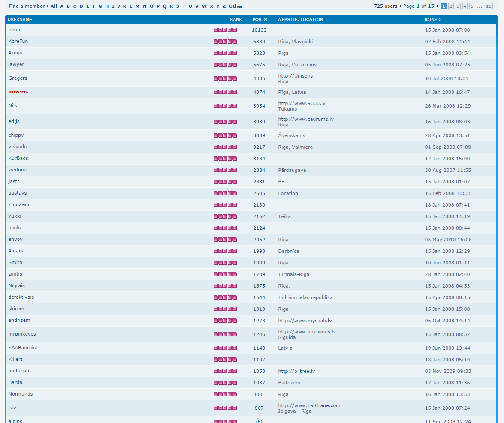Open SAABaeroist profile
This screenshot has height=423, width=504.
23,348
